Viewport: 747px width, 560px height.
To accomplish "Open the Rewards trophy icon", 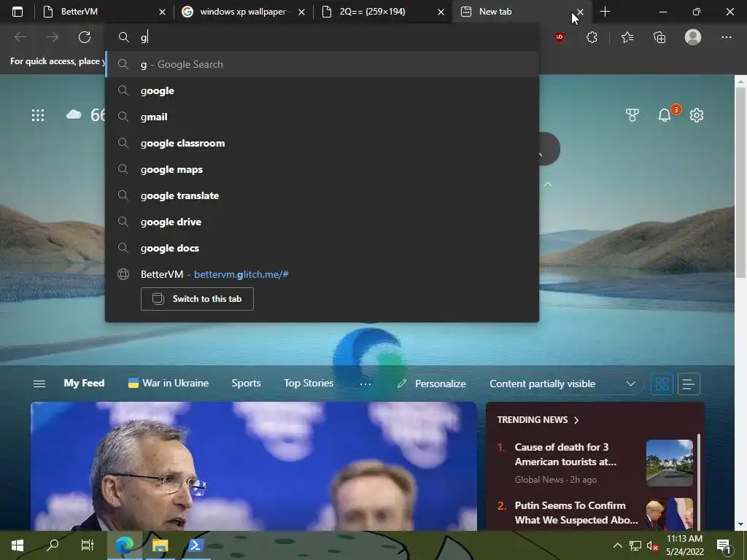I will click(632, 115).
